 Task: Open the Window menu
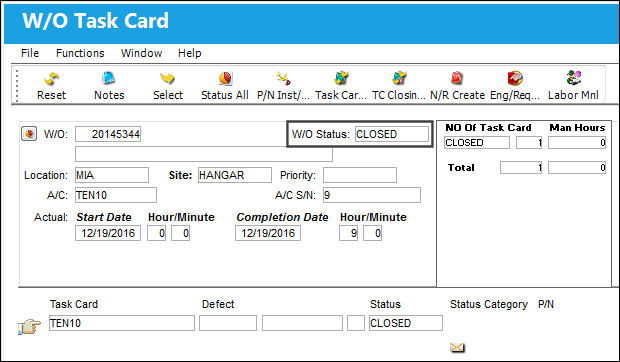[x=142, y=53]
